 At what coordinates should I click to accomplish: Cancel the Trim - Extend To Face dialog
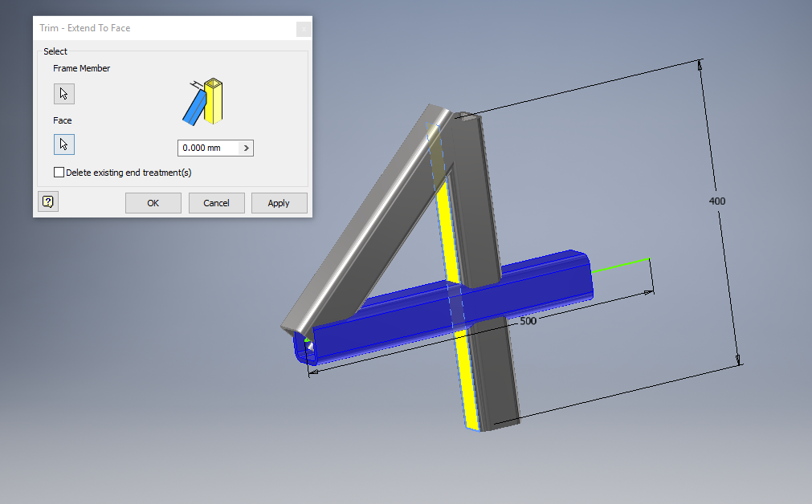(217, 203)
